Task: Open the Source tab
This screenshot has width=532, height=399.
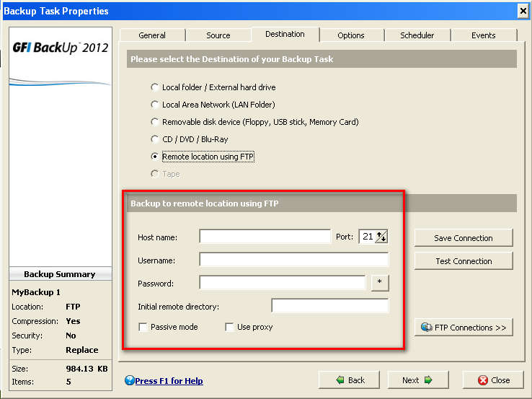Action: pos(218,35)
